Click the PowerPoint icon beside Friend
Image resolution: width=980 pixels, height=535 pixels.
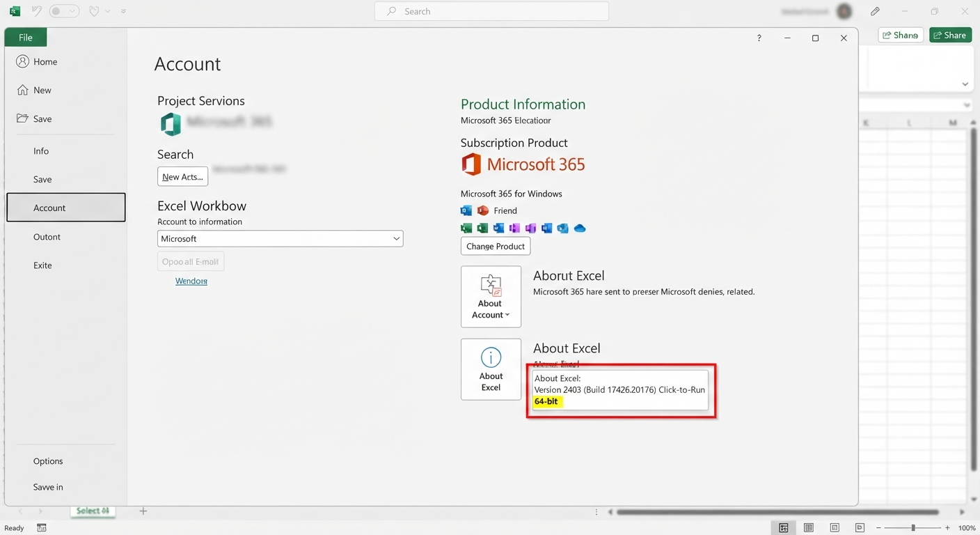point(483,210)
